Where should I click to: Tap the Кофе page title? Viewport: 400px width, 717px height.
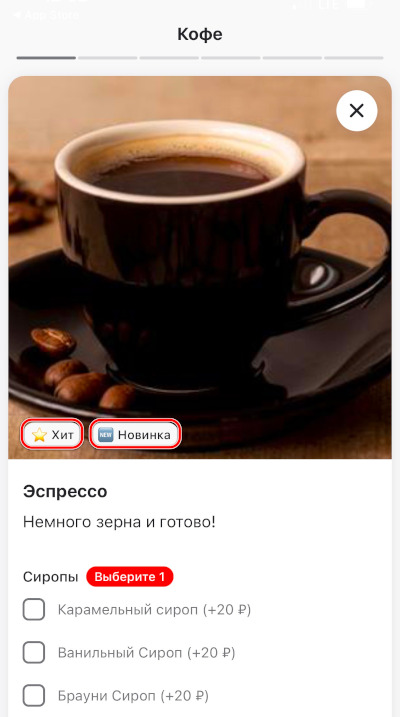[200, 35]
